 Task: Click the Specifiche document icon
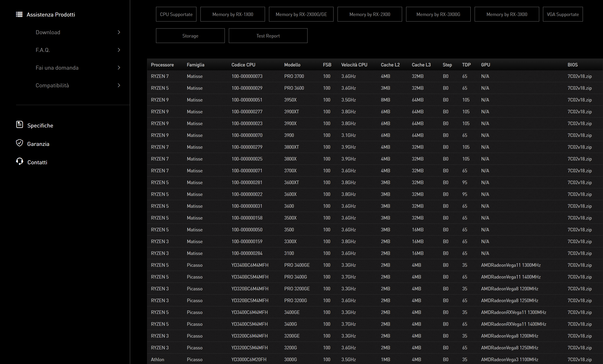click(x=20, y=124)
